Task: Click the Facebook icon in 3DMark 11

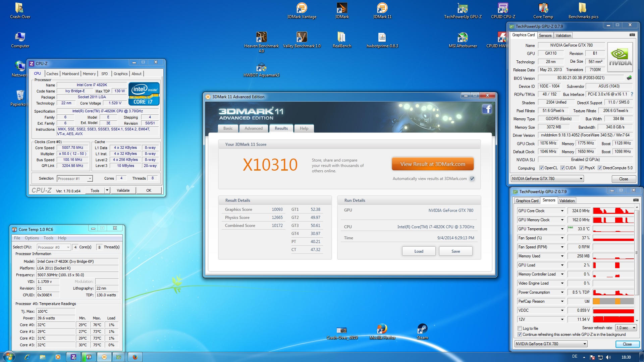Action: [x=487, y=109]
